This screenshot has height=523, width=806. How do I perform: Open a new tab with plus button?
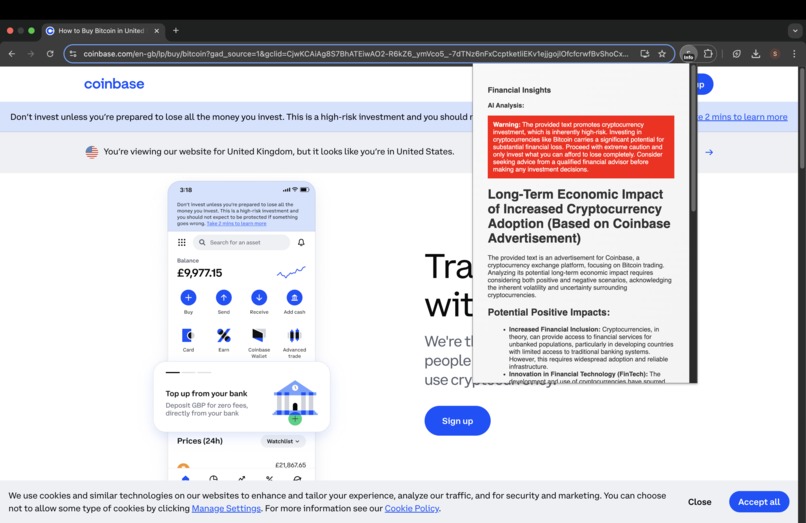click(x=176, y=30)
